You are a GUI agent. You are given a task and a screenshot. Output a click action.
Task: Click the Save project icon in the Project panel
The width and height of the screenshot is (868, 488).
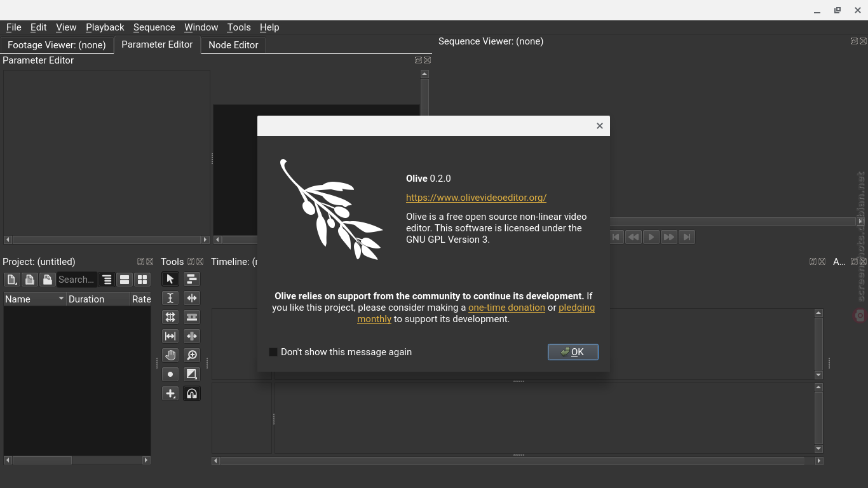point(47,280)
